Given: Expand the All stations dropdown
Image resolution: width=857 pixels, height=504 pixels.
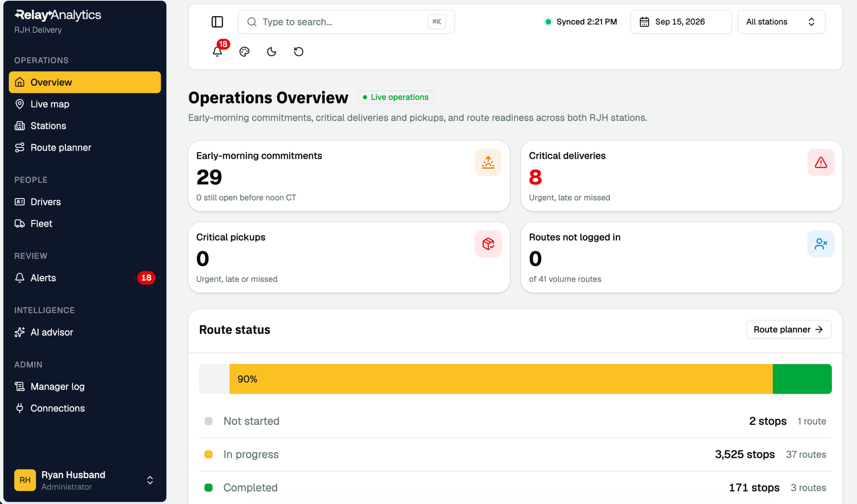Looking at the screenshot, I should 781,22.
